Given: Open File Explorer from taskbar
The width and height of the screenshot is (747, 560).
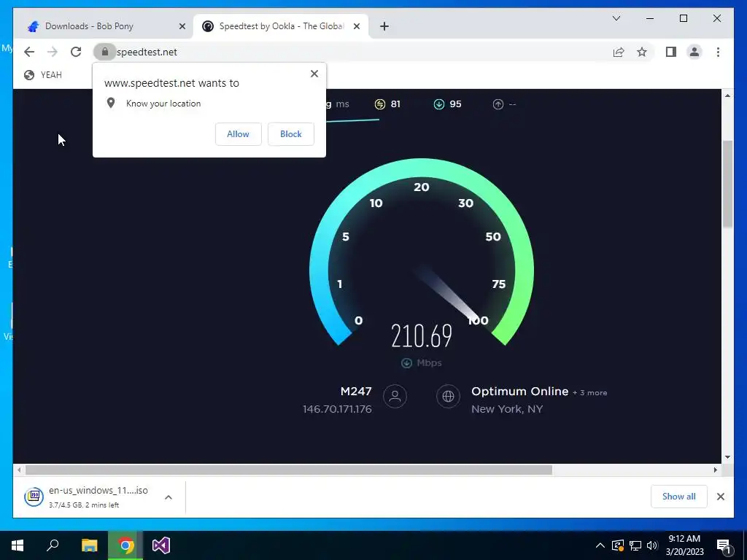Looking at the screenshot, I should tap(89, 545).
